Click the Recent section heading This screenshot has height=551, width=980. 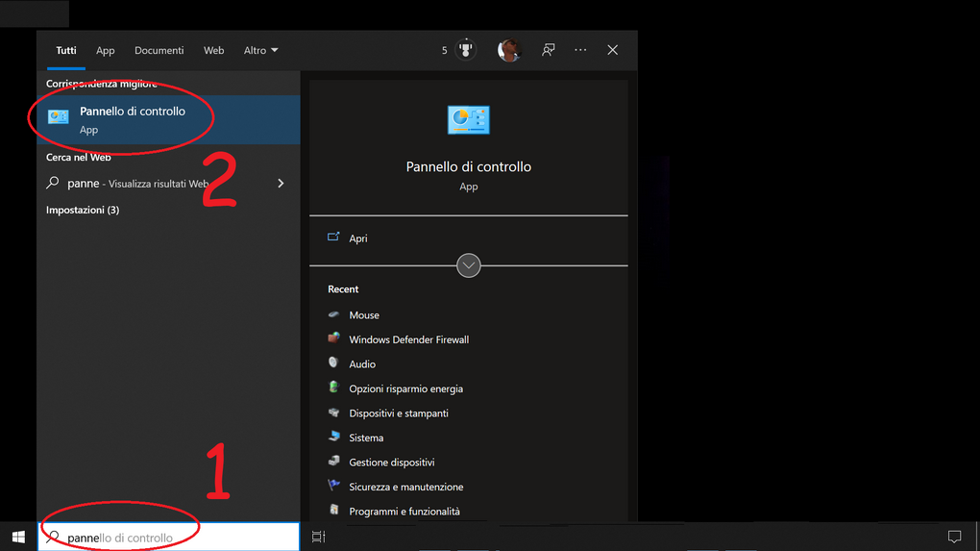point(343,288)
